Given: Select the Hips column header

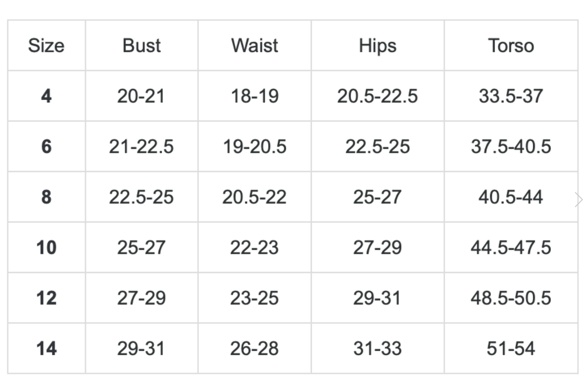Looking at the screenshot, I should point(378,46).
